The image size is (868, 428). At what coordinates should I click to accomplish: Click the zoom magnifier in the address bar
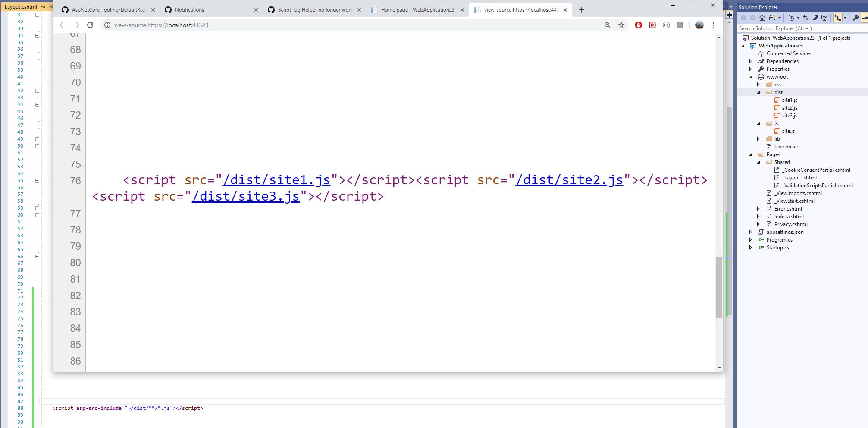(x=608, y=25)
